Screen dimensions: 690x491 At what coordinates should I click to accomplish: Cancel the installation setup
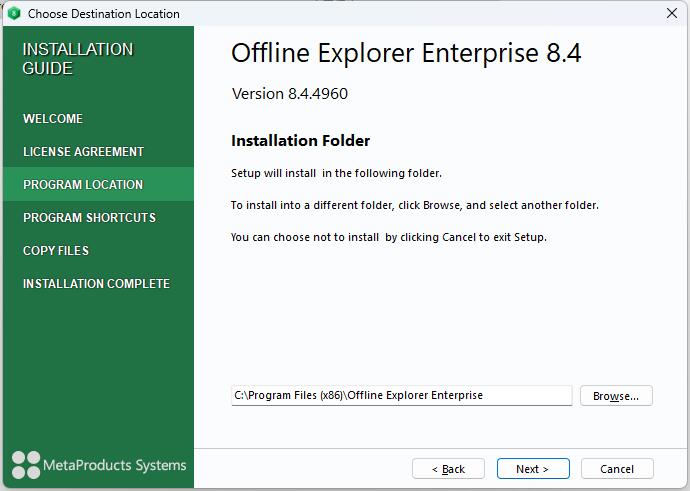click(x=616, y=469)
